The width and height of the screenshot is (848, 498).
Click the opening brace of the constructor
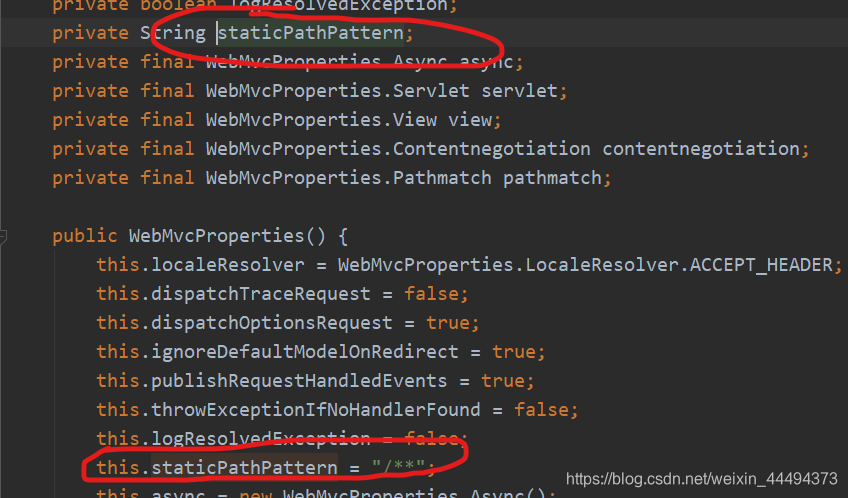(x=343, y=236)
